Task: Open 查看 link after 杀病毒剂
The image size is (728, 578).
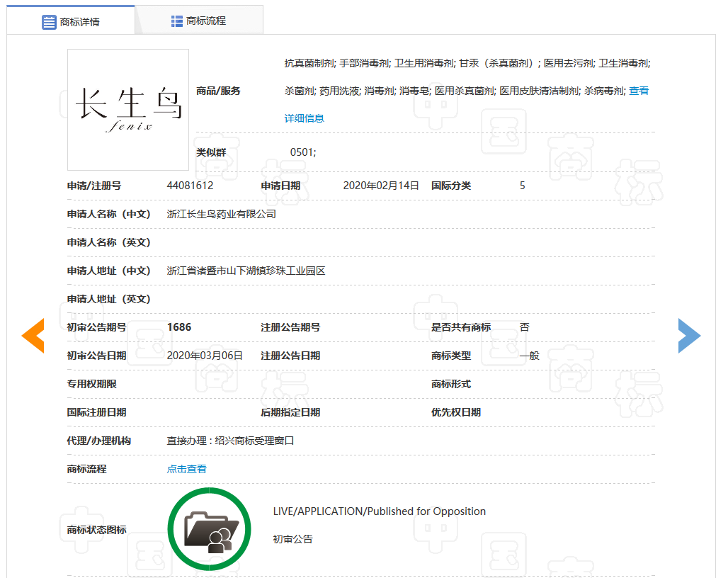Action: point(638,91)
